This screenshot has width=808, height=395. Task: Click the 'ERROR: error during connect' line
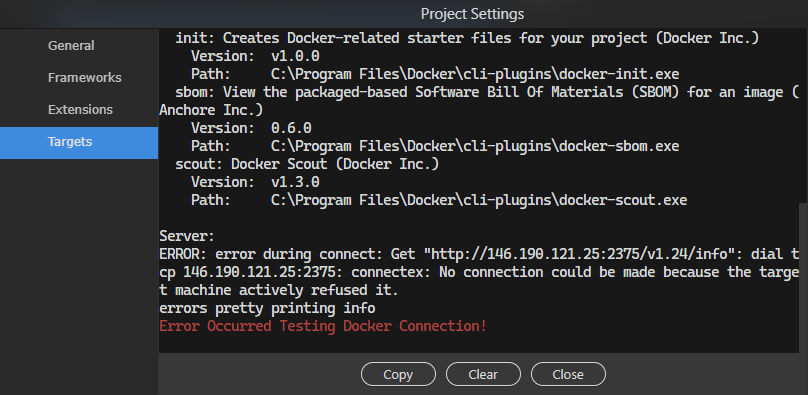click(x=479, y=254)
